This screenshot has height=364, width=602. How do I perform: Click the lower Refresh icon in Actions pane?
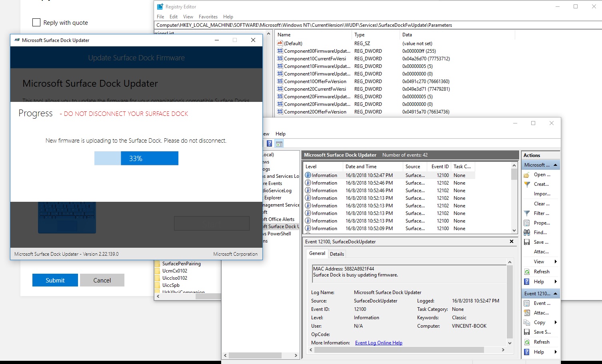[527, 342]
